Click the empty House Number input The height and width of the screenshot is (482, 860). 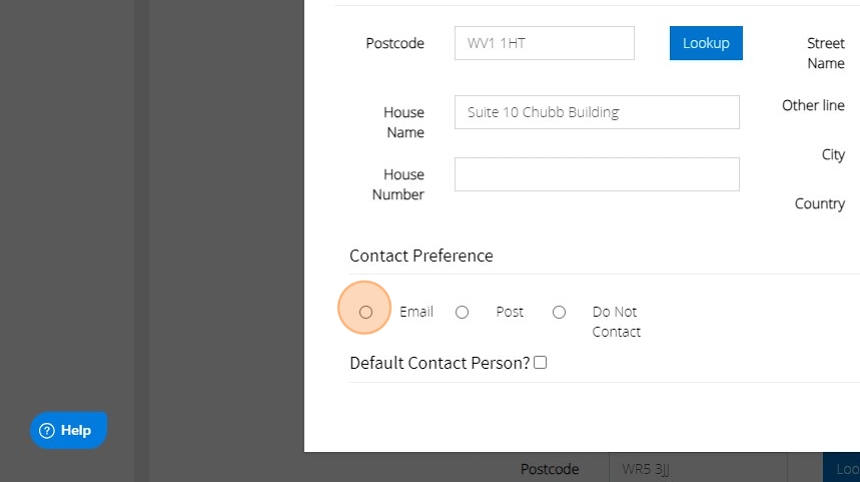click(x=596, y=174)
